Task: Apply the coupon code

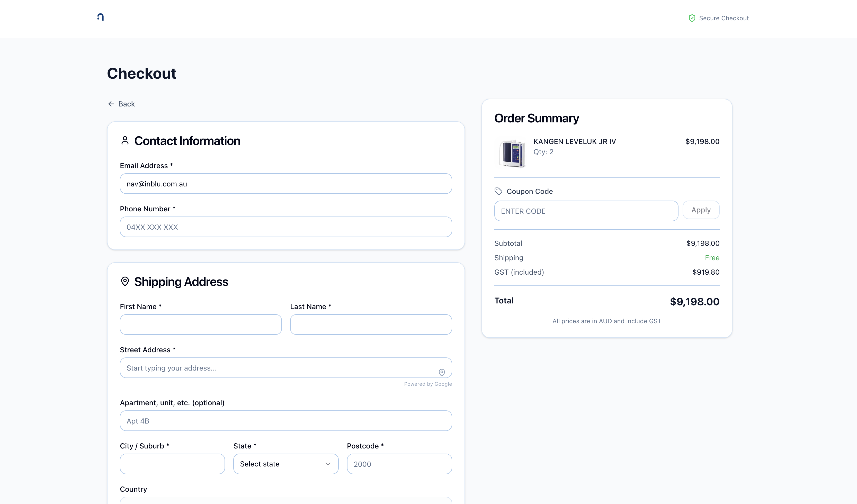Action: [701, 210]
